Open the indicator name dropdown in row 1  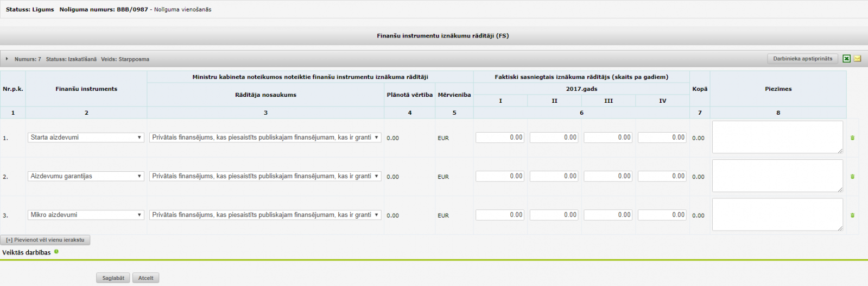tap(265, 138)
